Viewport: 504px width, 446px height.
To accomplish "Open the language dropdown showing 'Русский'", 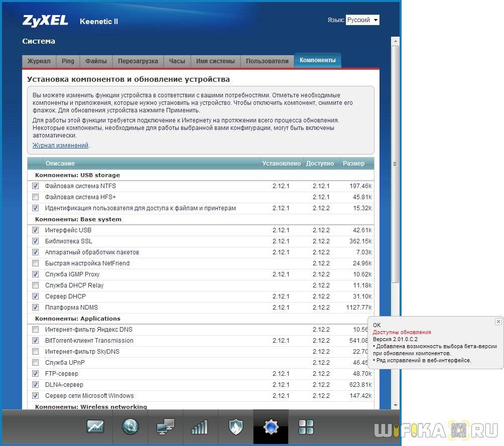I will [362, 20].
